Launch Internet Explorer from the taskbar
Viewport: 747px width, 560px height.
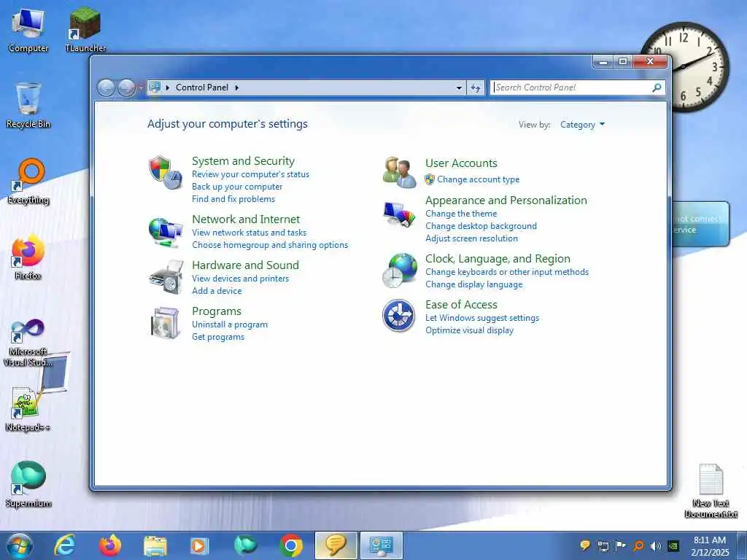click(65, 545)
